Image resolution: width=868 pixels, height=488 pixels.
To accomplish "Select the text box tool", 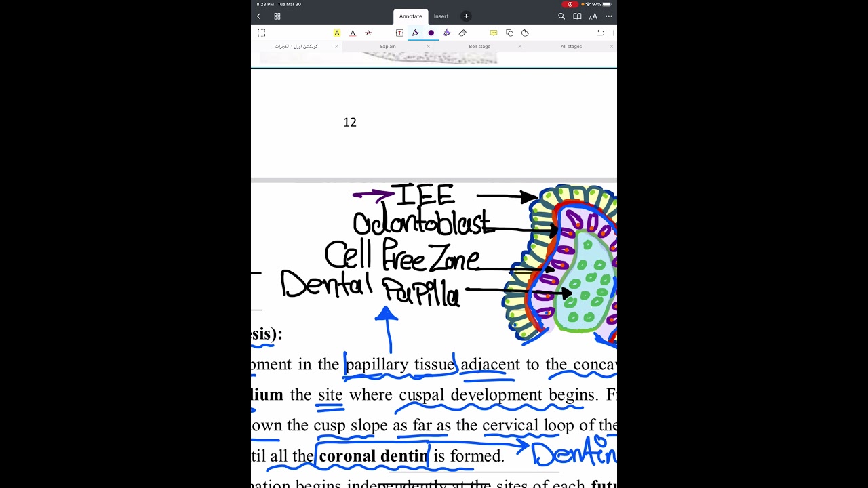I will pyautogui.click(x=399, y=33).
